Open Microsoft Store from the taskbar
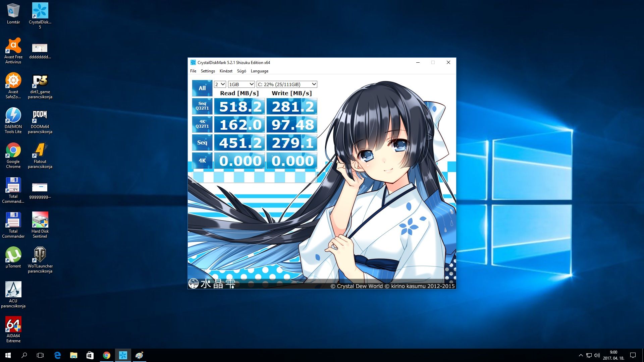This screenshot has height=362, width=644. [x=90, y=355]
